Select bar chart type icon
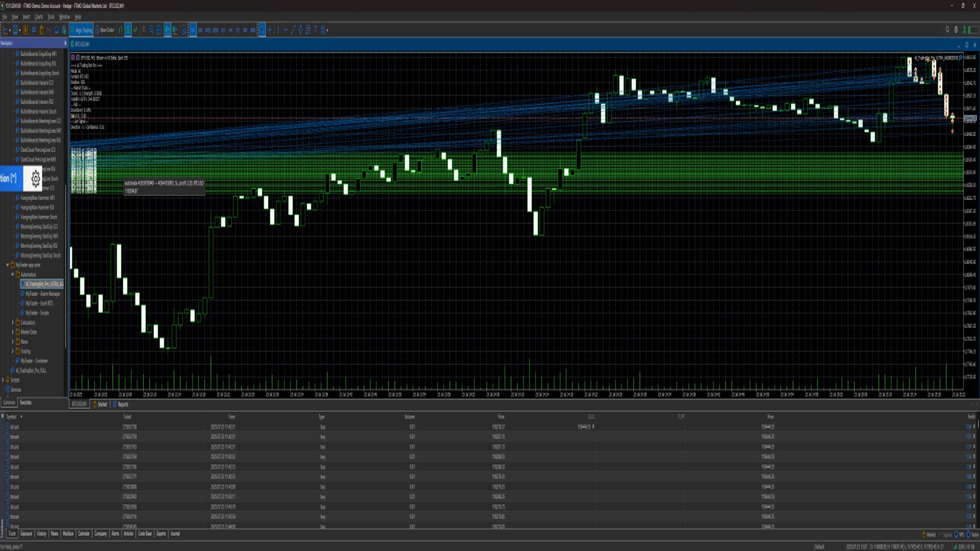Viewport: 980px width, 551px height. (x=121, y=30)
